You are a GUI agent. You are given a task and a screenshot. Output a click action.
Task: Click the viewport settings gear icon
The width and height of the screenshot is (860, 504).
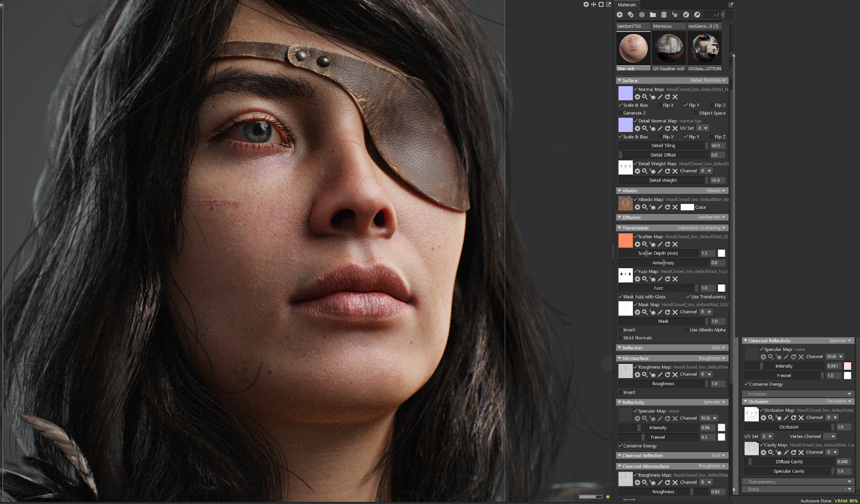(586, 4)
